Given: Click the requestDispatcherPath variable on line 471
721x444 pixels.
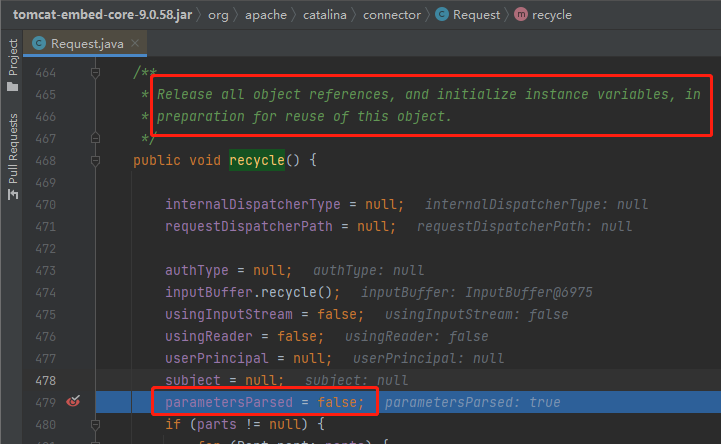Looking at the screenshot, I should 249,226.
